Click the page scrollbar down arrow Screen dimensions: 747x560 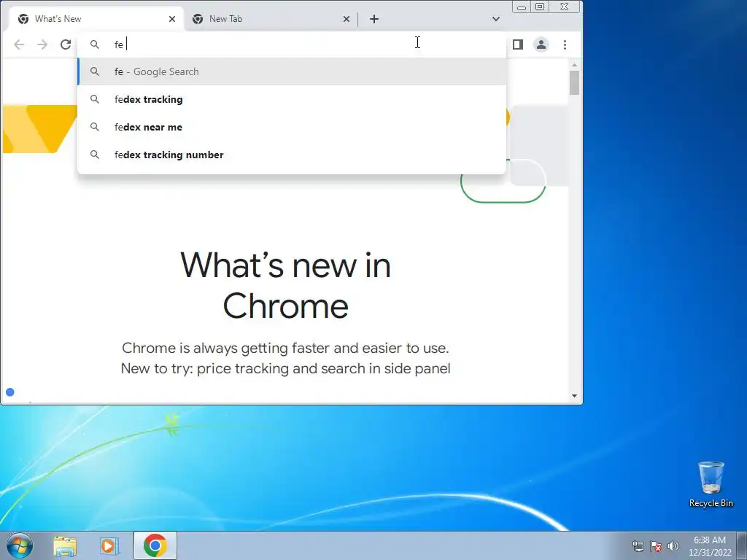(574, 396)
